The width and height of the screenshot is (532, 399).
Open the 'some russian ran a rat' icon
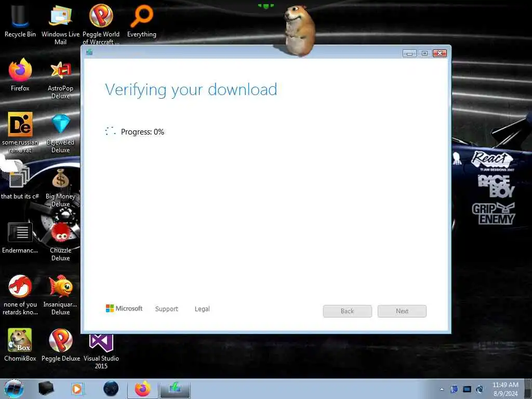coord(20,132)
